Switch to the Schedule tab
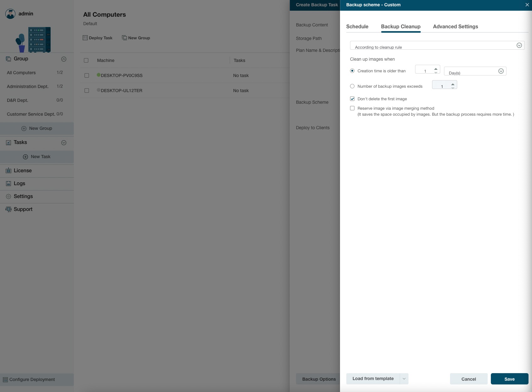Image resolution: width=532 pixels, height=392 pixels. tap(357, 27)
